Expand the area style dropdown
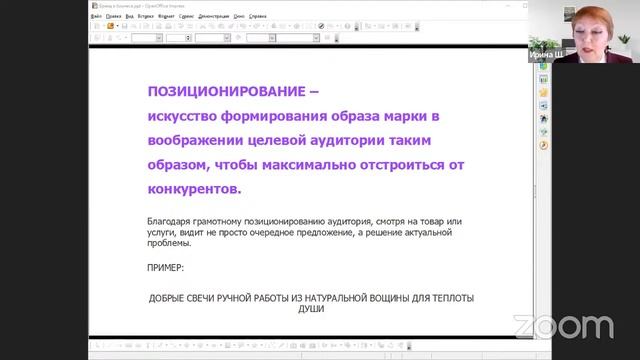The image size is (640, 360). tap(272, 38)
